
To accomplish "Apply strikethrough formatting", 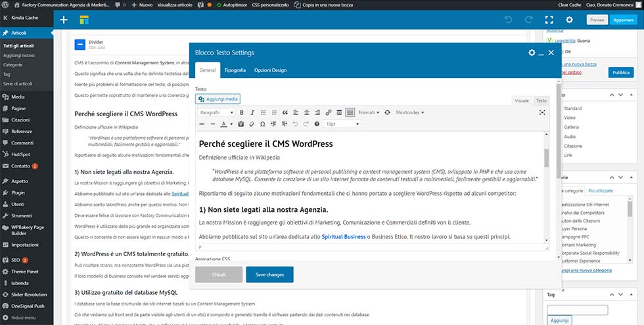I will 202,124.
